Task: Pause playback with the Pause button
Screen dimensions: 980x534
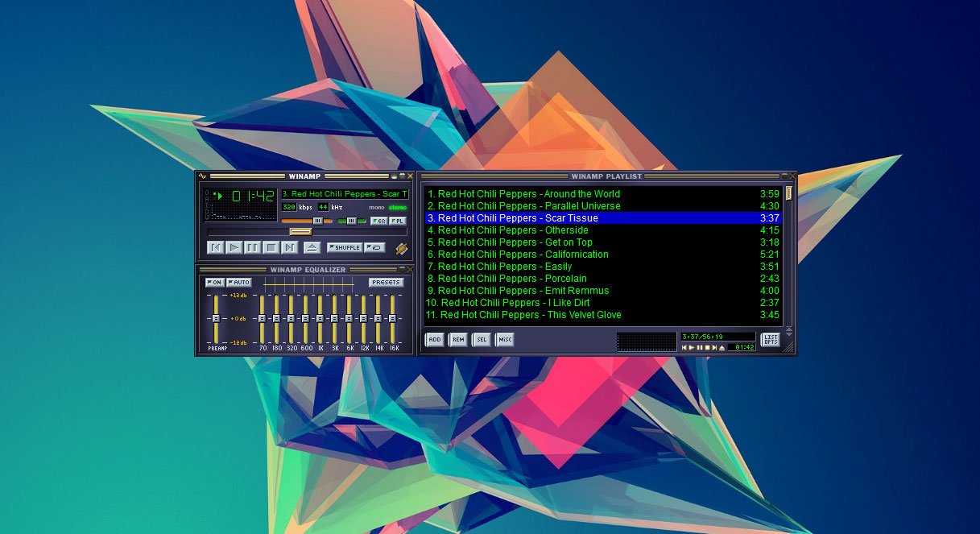Action: tap(252, 248)
